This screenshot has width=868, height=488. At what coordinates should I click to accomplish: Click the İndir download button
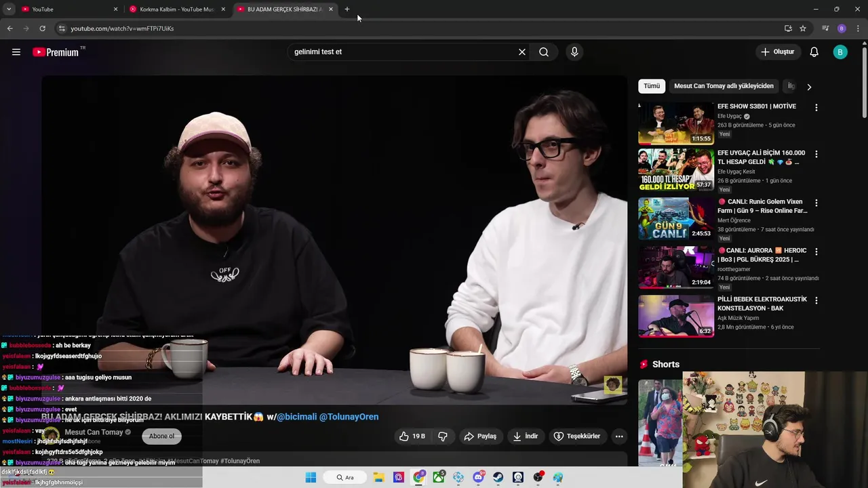526,436
